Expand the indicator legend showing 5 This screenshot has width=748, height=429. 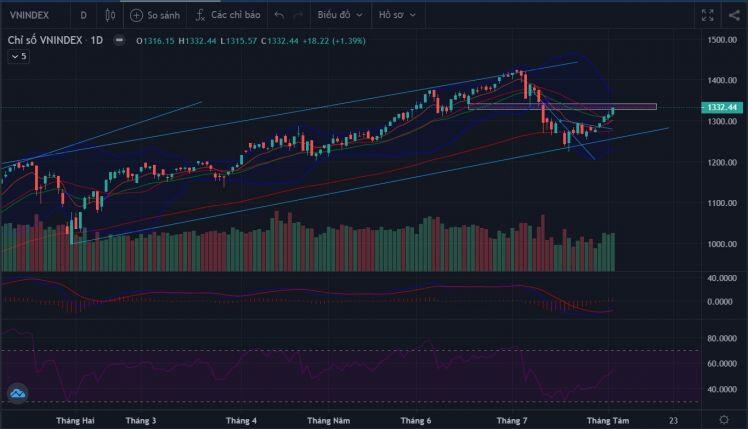point(19,56)
